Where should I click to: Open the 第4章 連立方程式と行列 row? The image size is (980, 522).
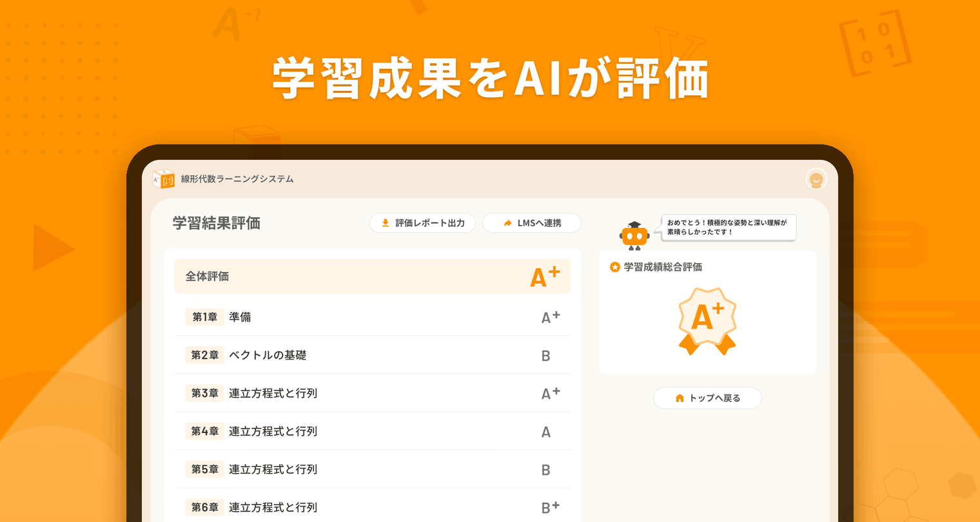372,431
